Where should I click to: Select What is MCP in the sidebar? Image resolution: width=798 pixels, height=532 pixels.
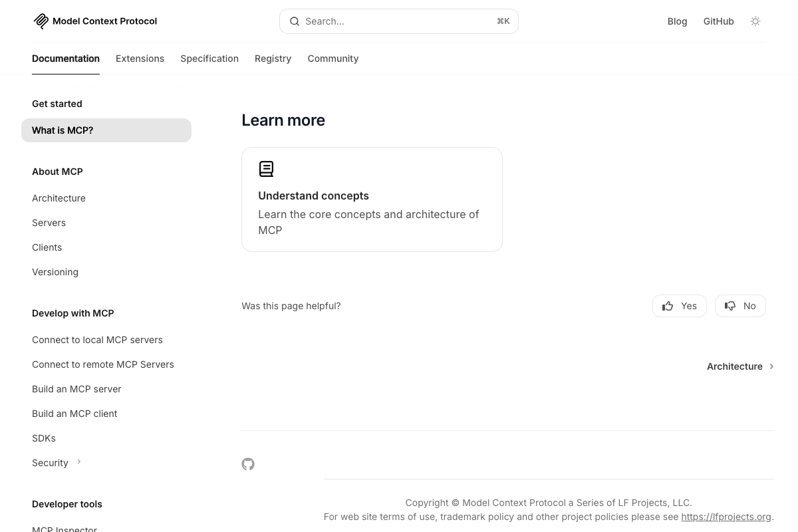coord(63,130)
